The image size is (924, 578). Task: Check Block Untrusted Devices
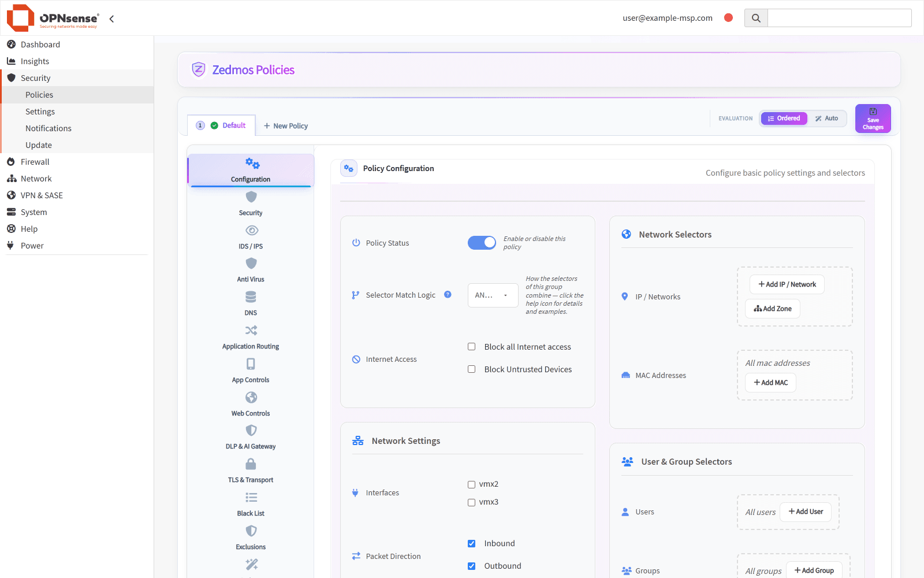point(472,369)
